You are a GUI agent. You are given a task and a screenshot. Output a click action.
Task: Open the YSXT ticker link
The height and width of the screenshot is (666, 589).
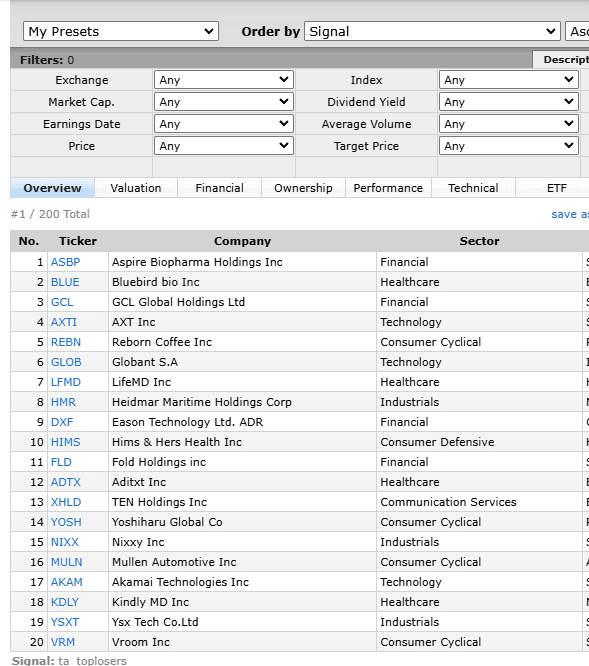click(65, 621)
